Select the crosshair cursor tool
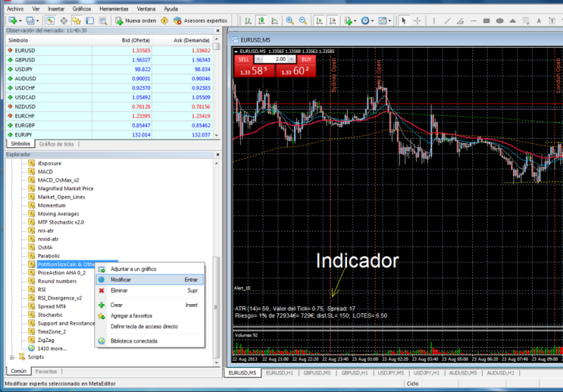Viewport: 563px width, 392px height. [418, 20]
